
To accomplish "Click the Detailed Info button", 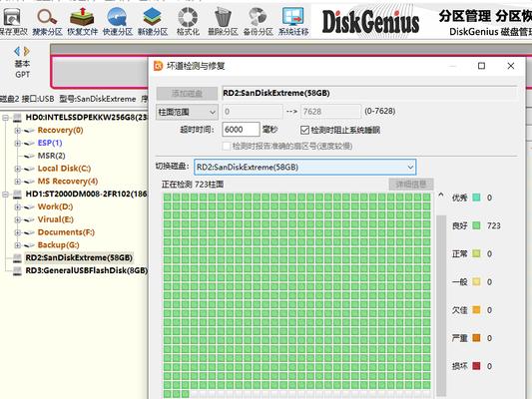I will 411,185.
